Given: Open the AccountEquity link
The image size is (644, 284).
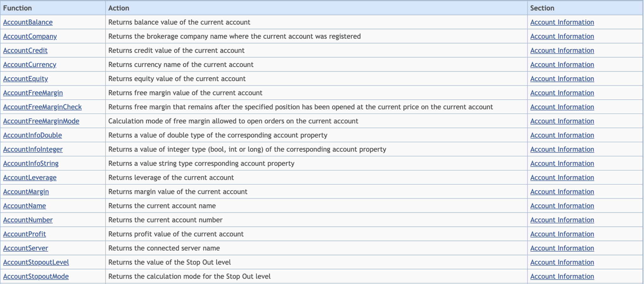Looking at the screenshot, I should coord(25,79).
